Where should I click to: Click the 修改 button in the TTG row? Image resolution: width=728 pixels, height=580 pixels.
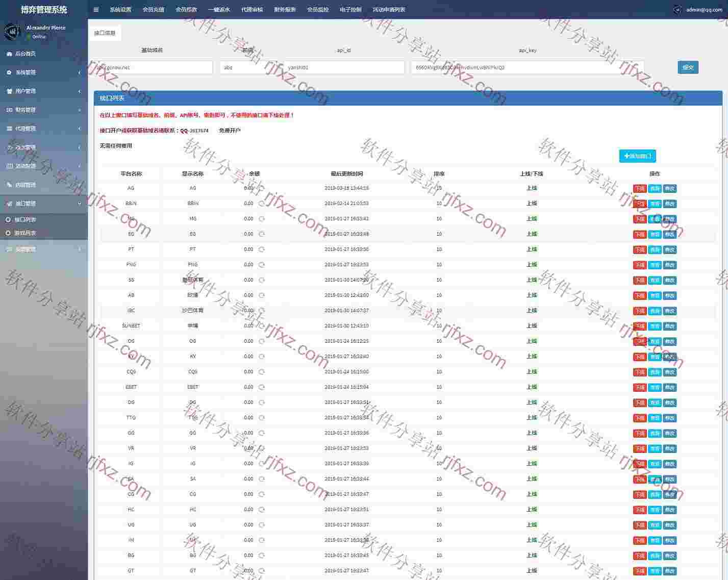click(670, 418)
